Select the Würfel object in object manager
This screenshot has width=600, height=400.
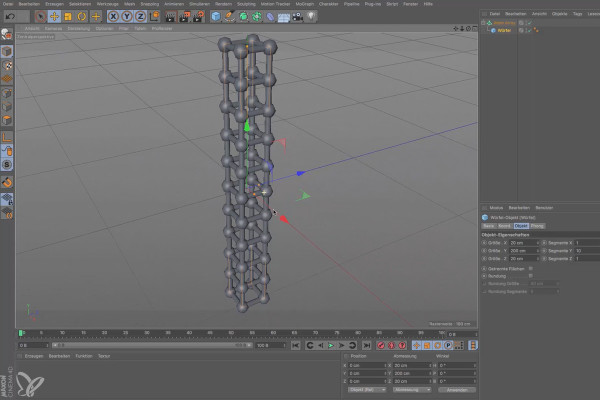504,30
